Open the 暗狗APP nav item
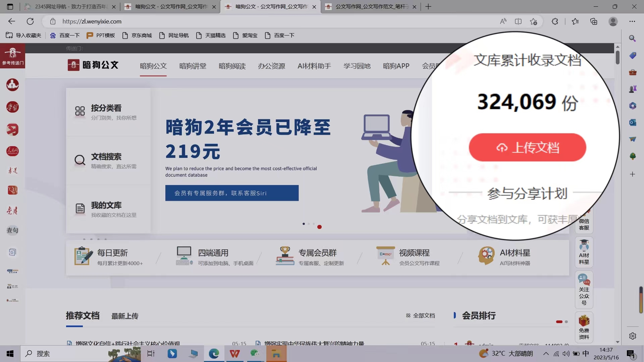The image size is (644, 362). (x=396, y=66)
